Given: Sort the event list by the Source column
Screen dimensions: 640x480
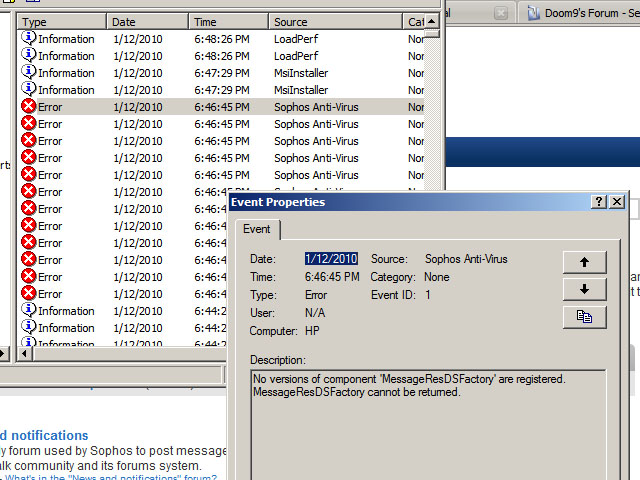Looking at the screenshot, I should [336, 22].
